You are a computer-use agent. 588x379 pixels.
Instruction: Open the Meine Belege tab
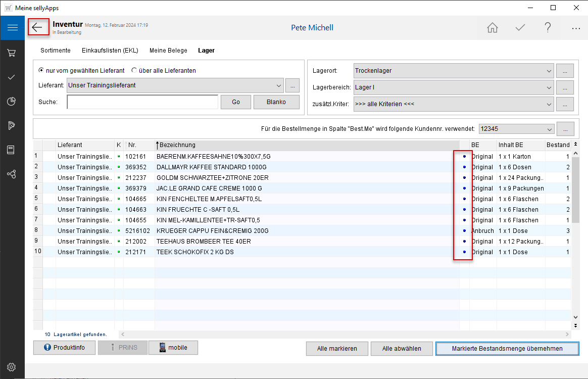pos(168,51)
